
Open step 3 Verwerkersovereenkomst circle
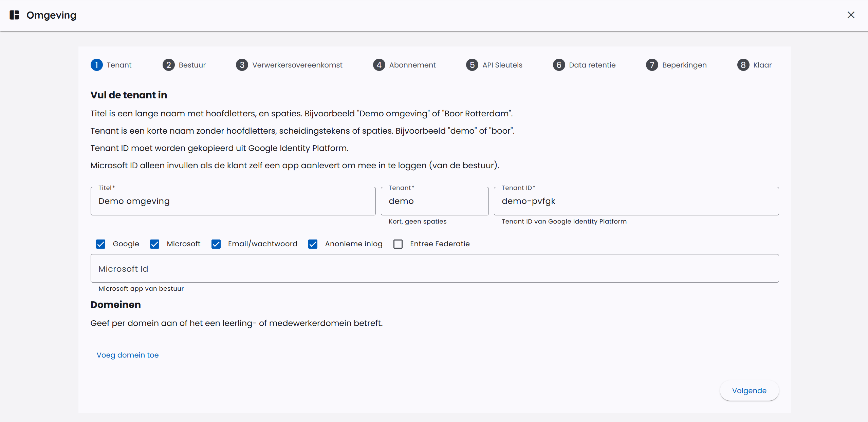pyautogui.click(x=242, y=65)
